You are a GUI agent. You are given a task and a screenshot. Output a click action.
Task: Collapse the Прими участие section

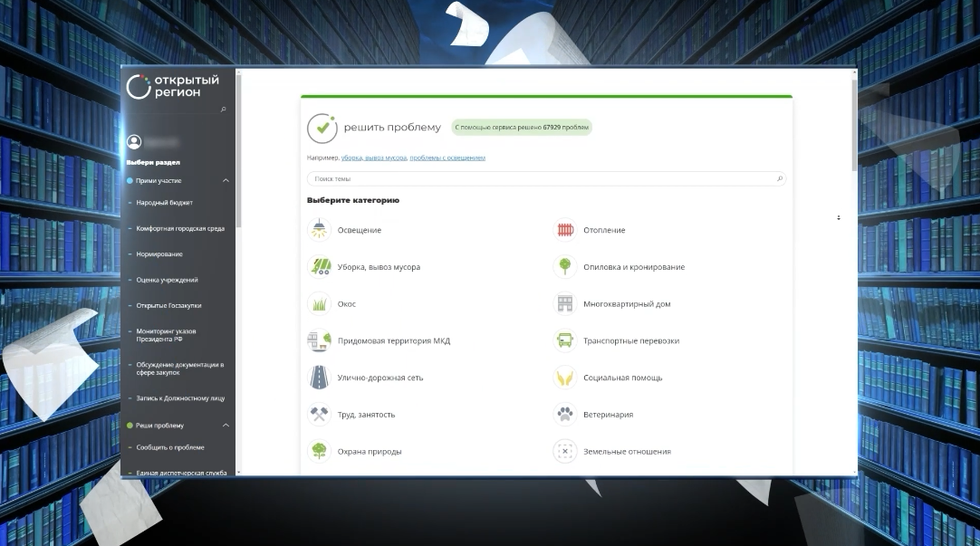[x=226, y=181]
